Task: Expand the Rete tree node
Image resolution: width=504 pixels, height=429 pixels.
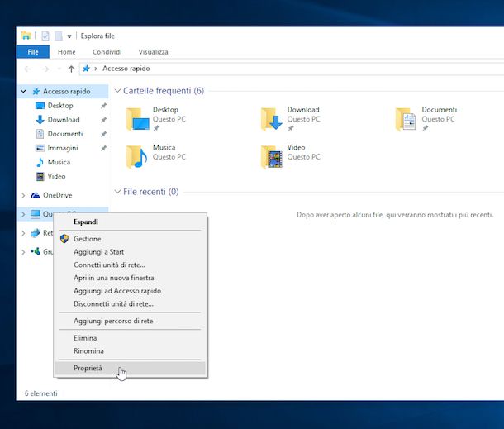Action: [x=23, y=233]
